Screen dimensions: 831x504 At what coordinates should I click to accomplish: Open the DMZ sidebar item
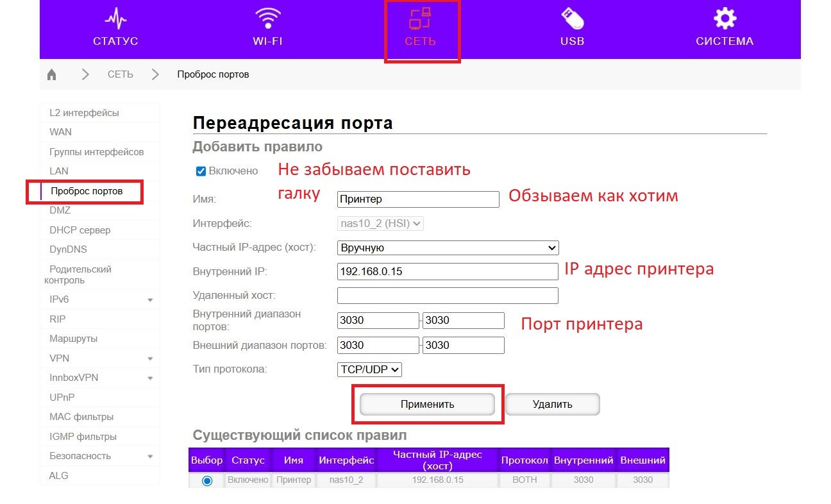coord(60,210)
